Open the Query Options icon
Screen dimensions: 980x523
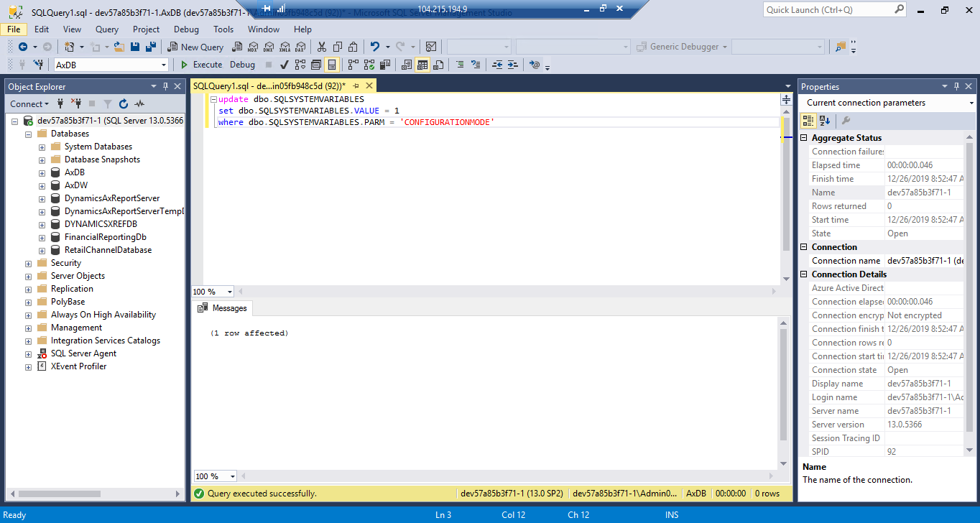[x=316, y=65]
